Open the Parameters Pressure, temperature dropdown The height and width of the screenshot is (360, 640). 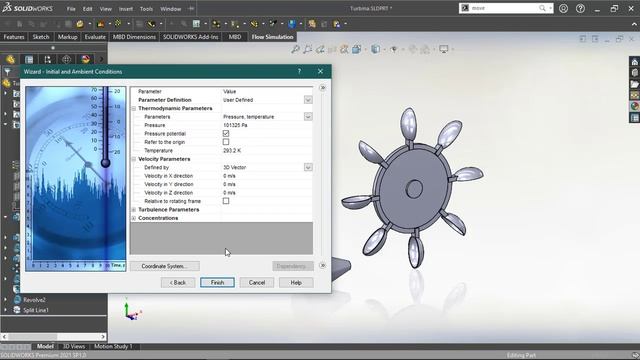tap(308, 117)
